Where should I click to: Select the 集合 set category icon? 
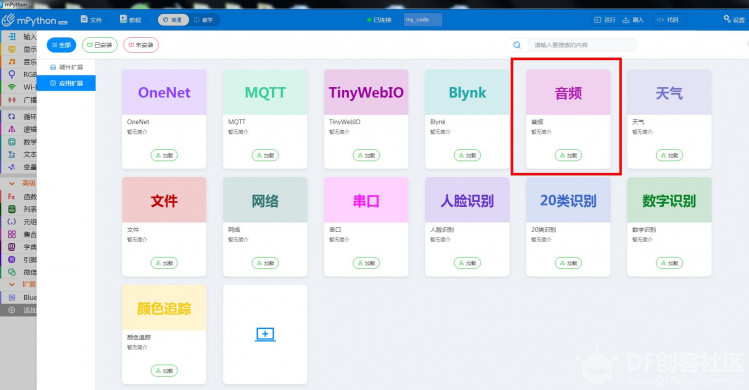click(12, 234)
